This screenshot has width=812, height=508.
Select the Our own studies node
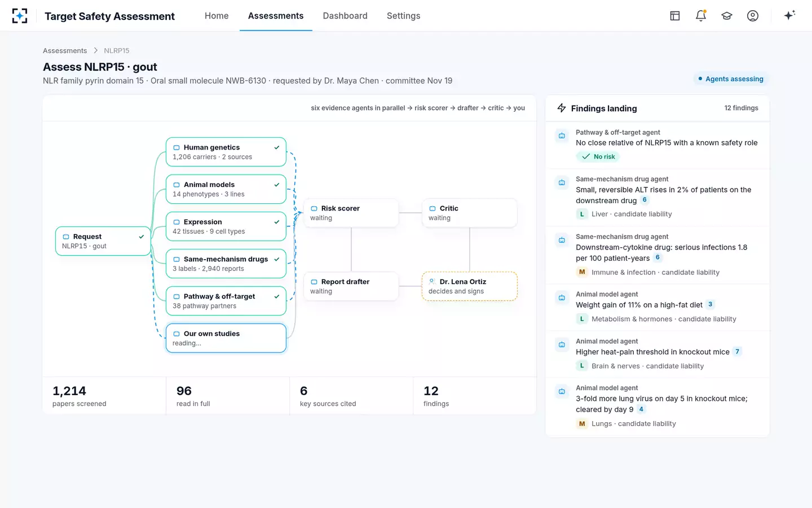tap(226, 338)
